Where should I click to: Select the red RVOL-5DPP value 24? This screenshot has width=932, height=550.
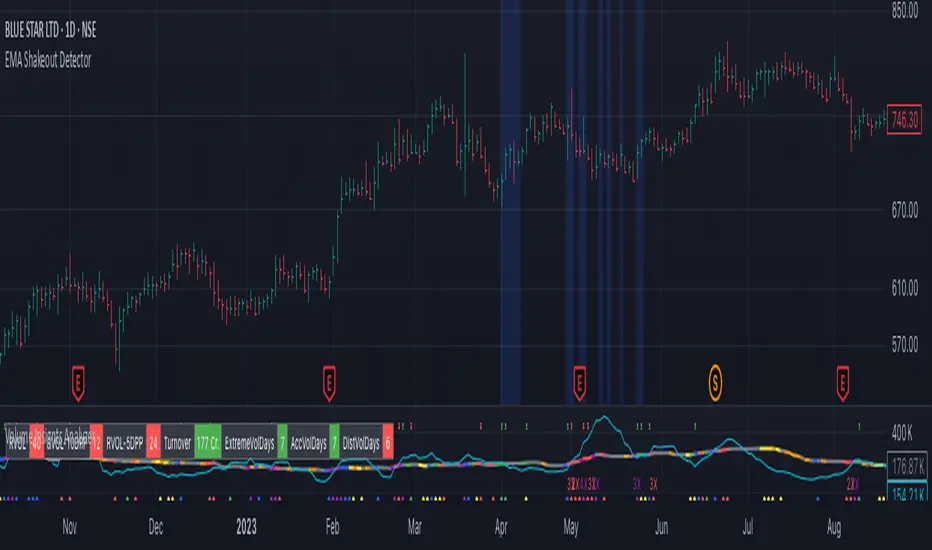pos(153,443)
